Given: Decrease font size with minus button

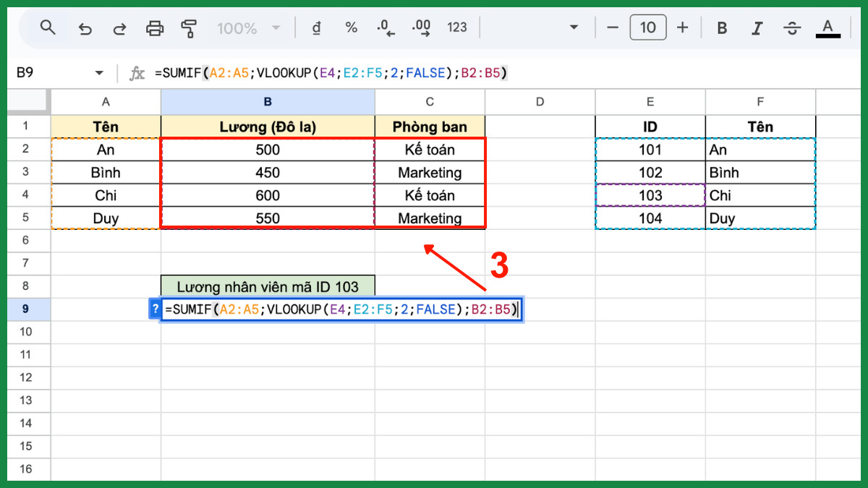Looking at the screenshot, I should pyautogui.click(x=613, y=28).
